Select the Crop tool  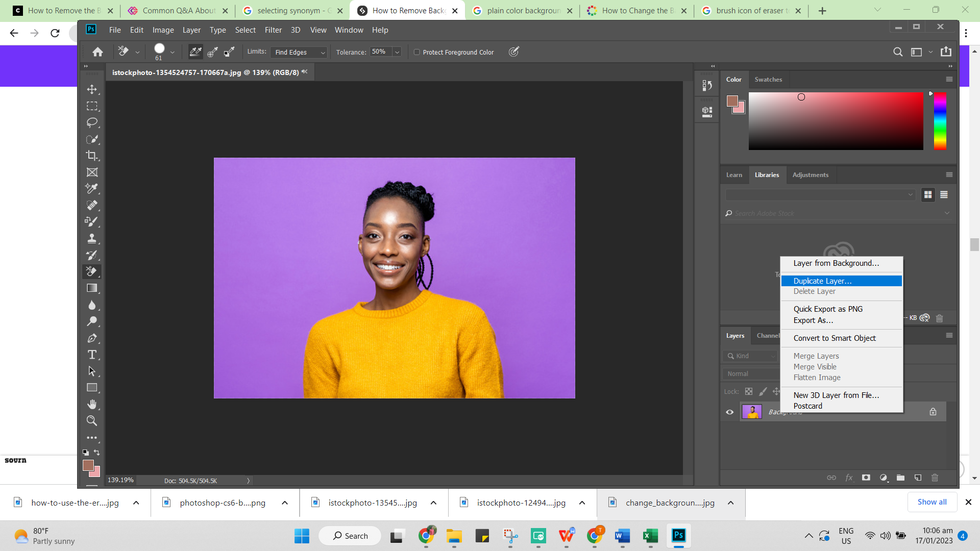92,156
